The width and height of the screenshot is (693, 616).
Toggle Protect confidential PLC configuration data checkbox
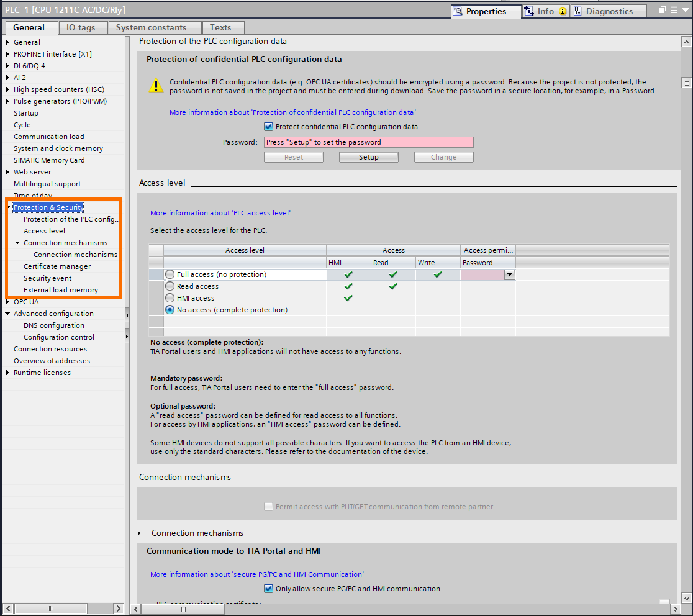(269, 127)
